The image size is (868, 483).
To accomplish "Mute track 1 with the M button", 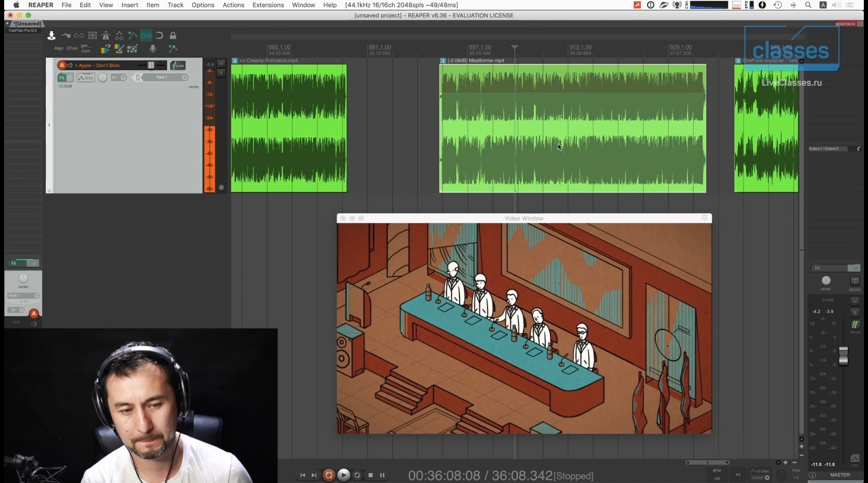I will pyautogui.click(x=221, y=63).
